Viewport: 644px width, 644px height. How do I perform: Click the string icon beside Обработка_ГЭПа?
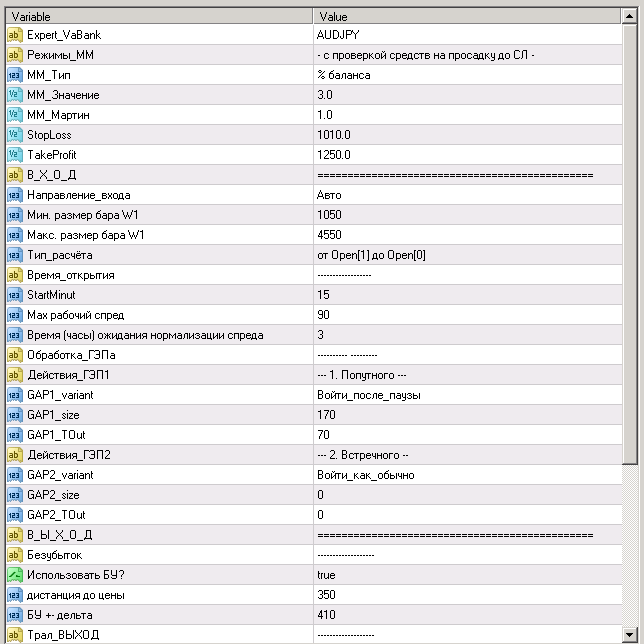click(14, 355)
